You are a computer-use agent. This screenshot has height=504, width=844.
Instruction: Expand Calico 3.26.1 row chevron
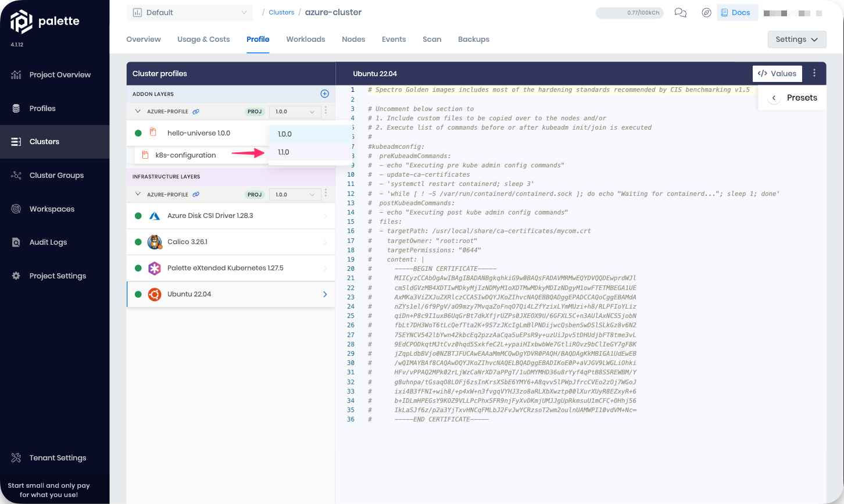pyautogui.click(x=325, y=242)
